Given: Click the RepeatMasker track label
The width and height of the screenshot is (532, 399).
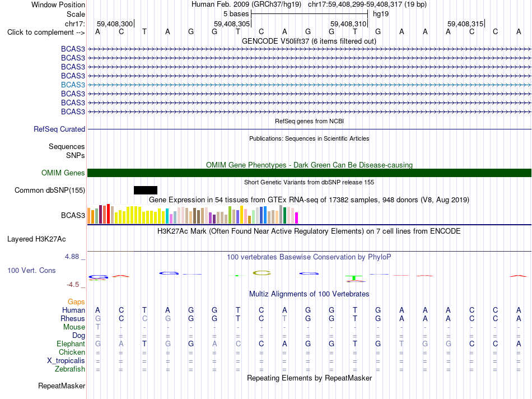Looking at the screenshot, I should pos(62,386).
